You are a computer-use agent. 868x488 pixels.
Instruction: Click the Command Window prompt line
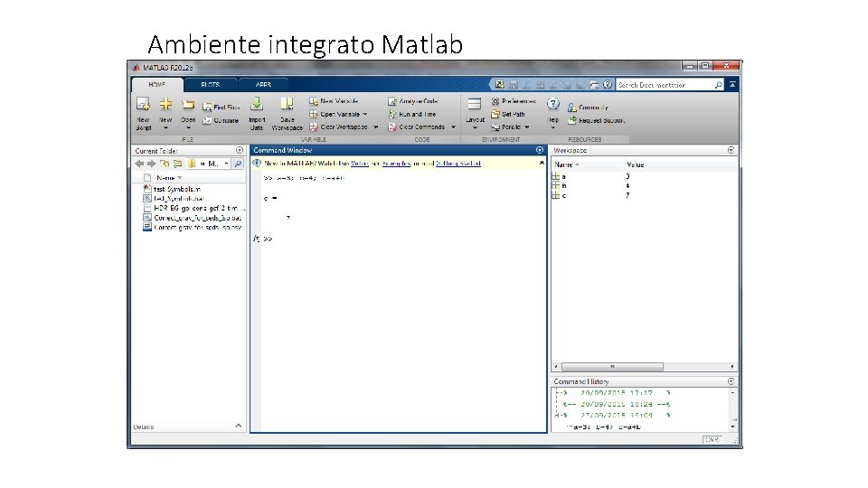(403, 239)
